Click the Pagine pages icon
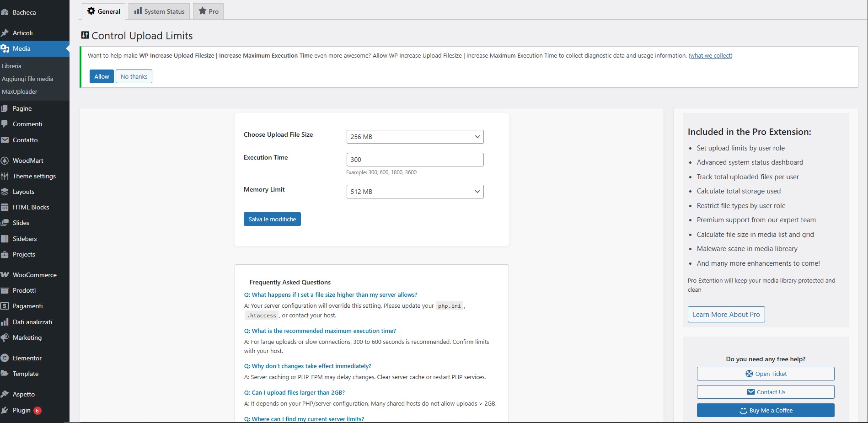 click(5, 108)
